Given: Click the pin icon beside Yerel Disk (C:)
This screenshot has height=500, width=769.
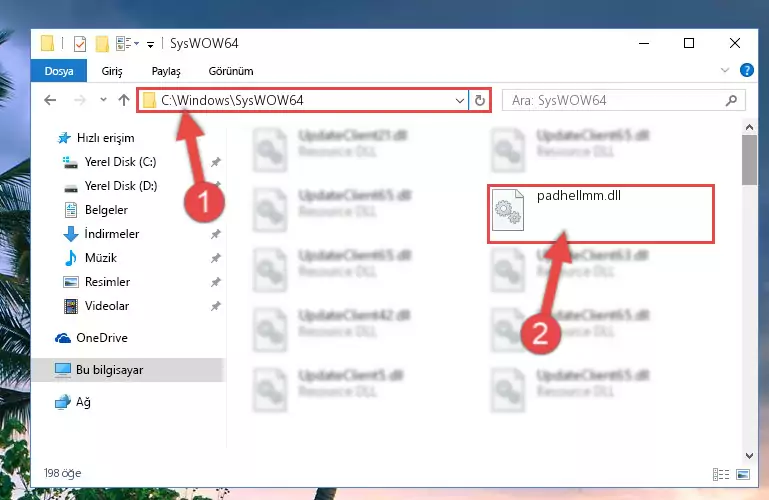Looking at the screenshot, I should pos(215,162).
